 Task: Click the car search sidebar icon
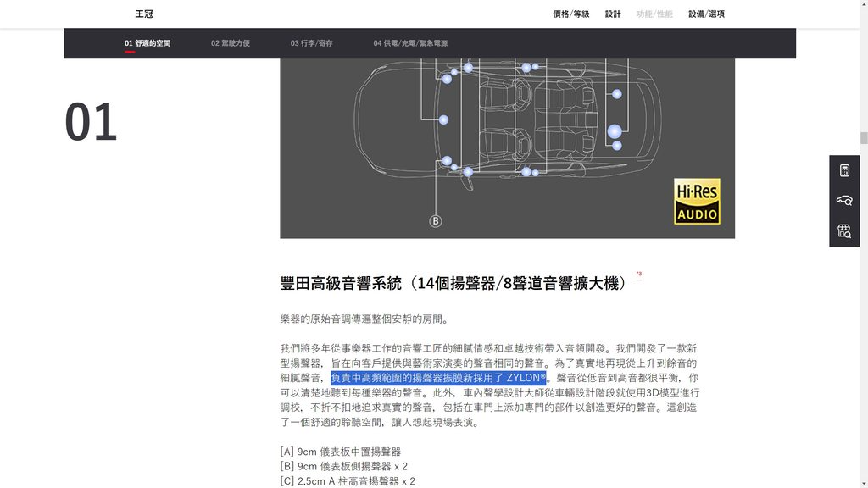844,200
